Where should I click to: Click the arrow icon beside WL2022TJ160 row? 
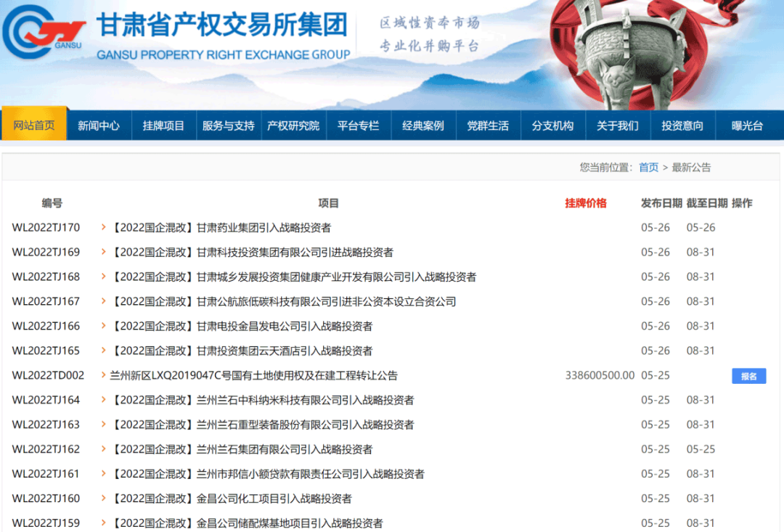pyautogui.click(x=104, y=498)
